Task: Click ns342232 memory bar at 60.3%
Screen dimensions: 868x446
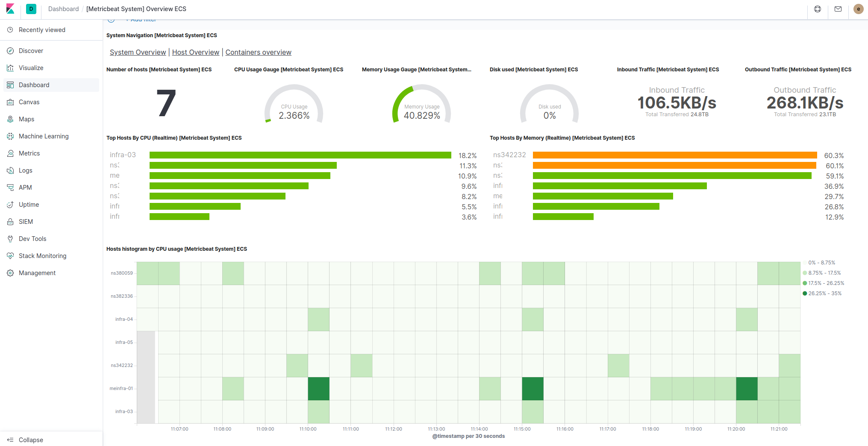Action: 675,155
